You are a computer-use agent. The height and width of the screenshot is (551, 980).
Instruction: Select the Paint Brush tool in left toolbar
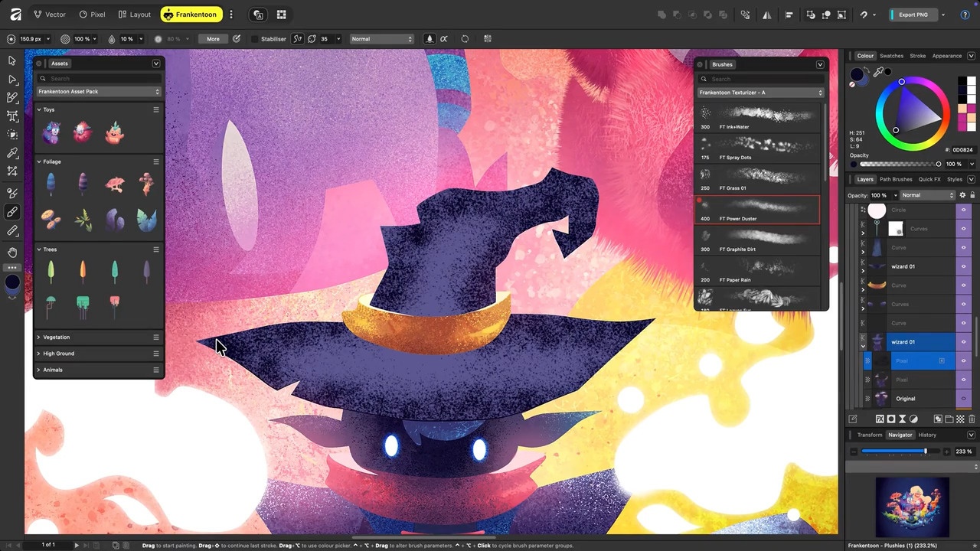click(x=12, y=212)
